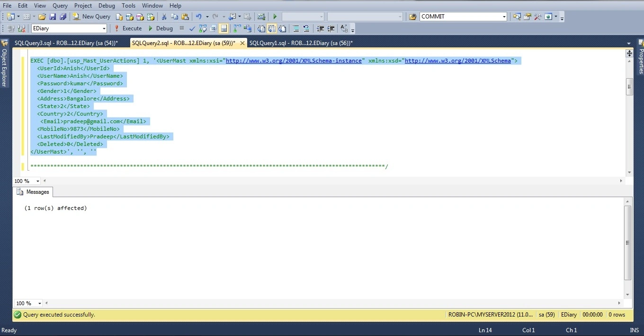Execute the selected SQL query
Viewport: 644px width, 336px height.
(128, 28)
